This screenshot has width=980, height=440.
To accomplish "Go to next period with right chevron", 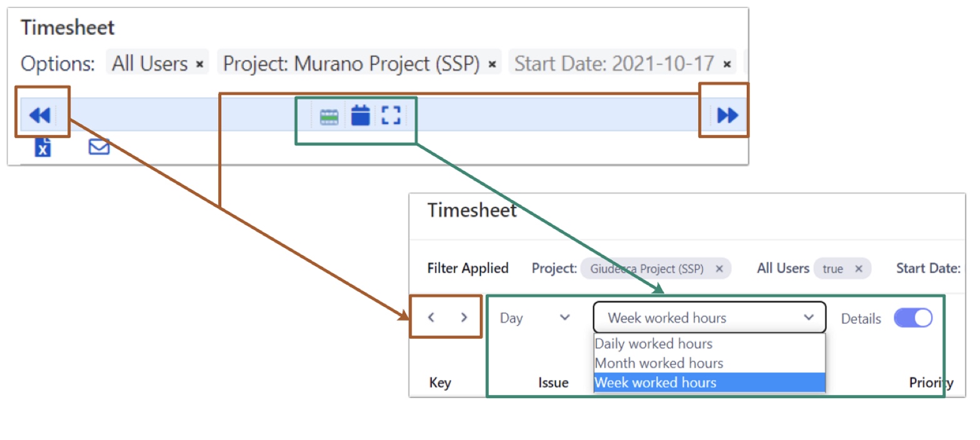I will coord(464,317).
